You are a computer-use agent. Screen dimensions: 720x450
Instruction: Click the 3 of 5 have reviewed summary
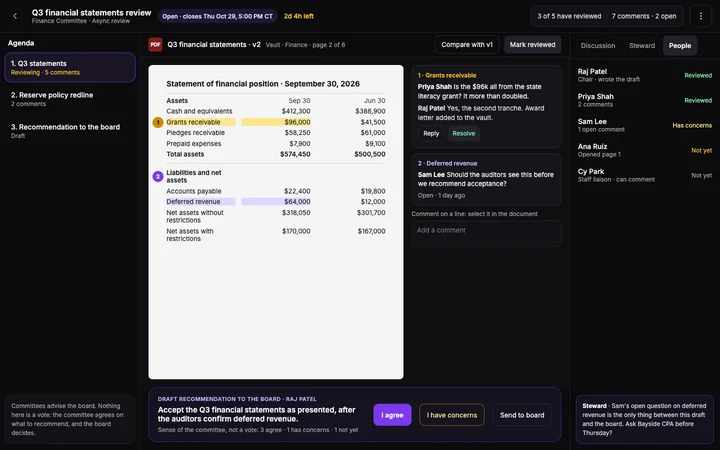569,16
